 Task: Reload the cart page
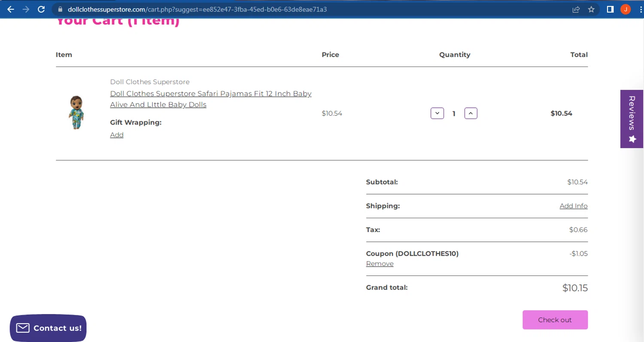tap(41, 9)
